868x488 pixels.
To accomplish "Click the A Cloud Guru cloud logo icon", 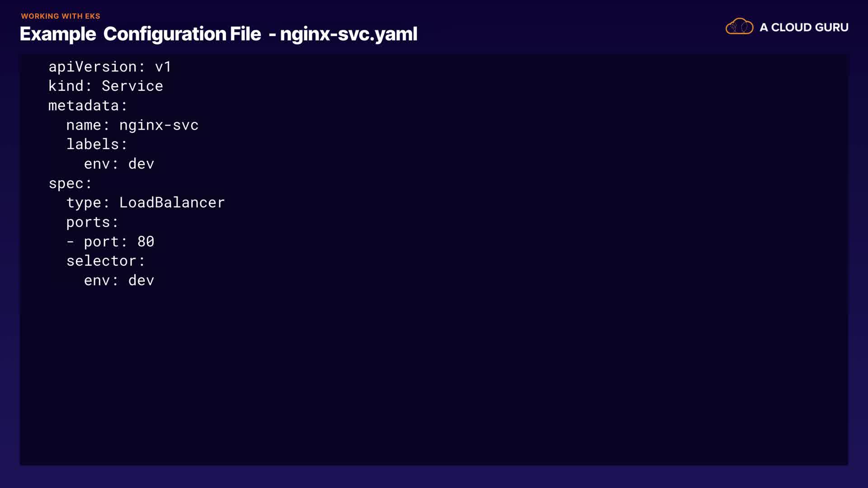I will 739,27.
